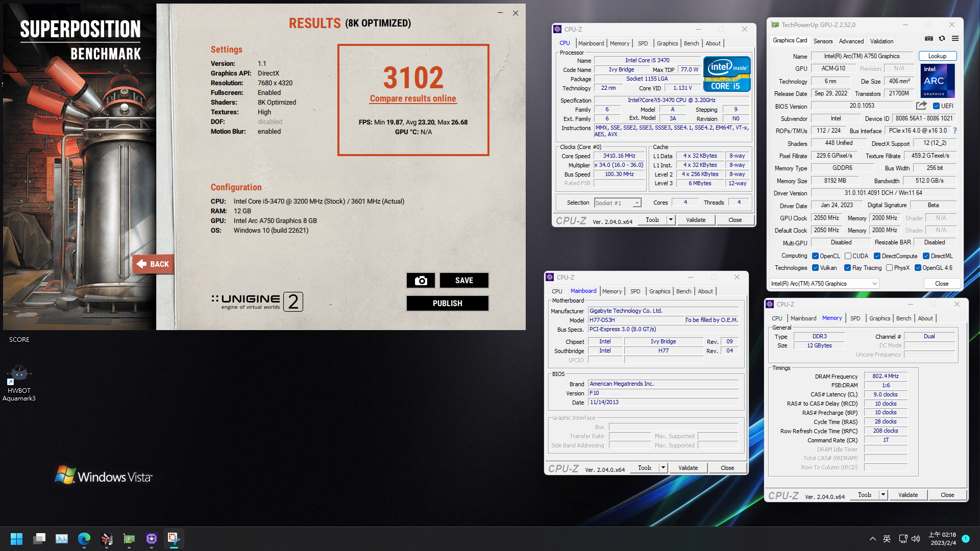
Task: Toggle the Vulkan checkbox in GPU-Z
Action: (815, 268)
